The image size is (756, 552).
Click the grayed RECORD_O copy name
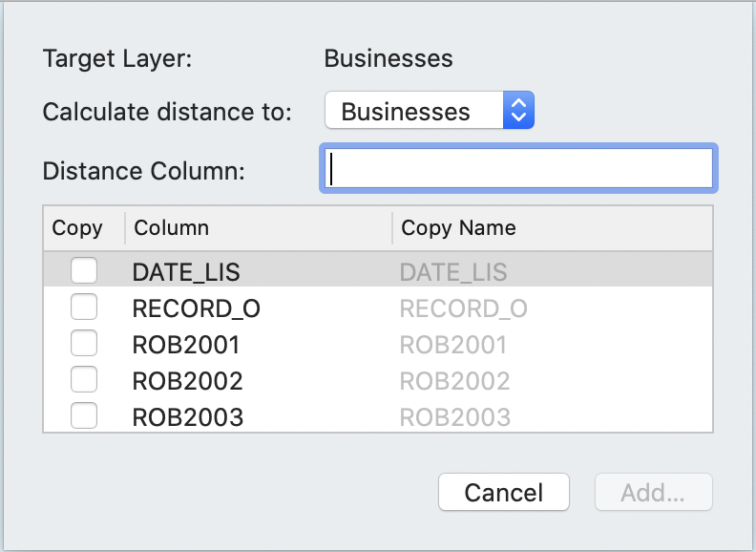463,308
